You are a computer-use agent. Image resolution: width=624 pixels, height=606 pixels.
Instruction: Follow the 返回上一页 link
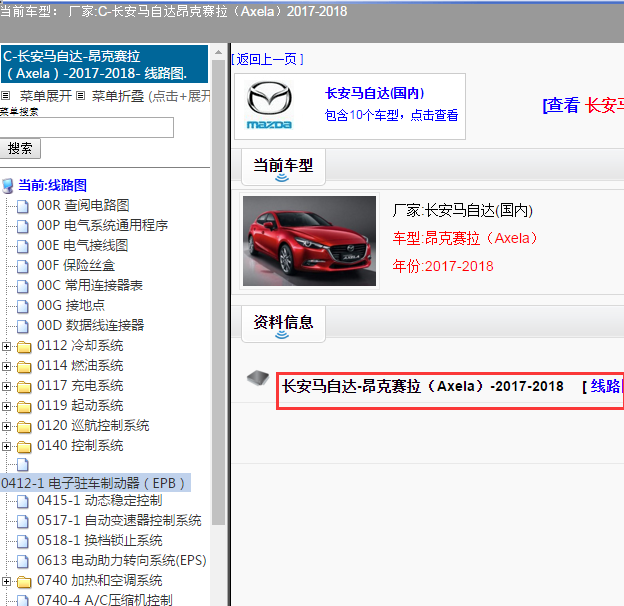pyautogui.click(x=267, y=59)
